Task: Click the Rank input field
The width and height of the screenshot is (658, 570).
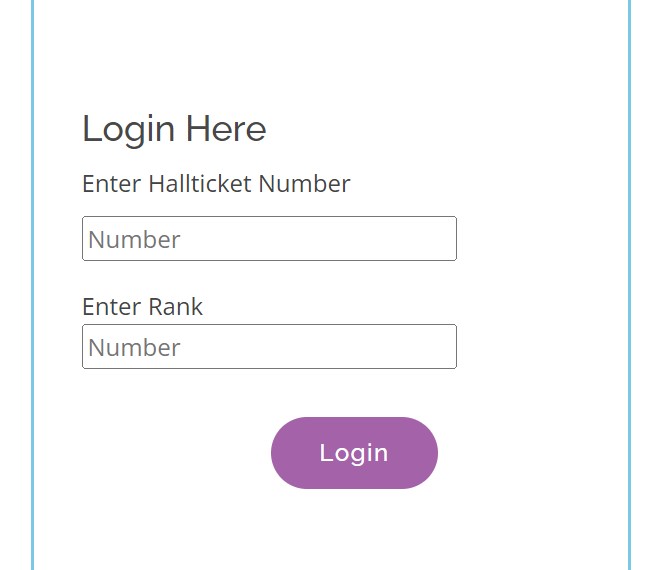Action: [269, 347]
